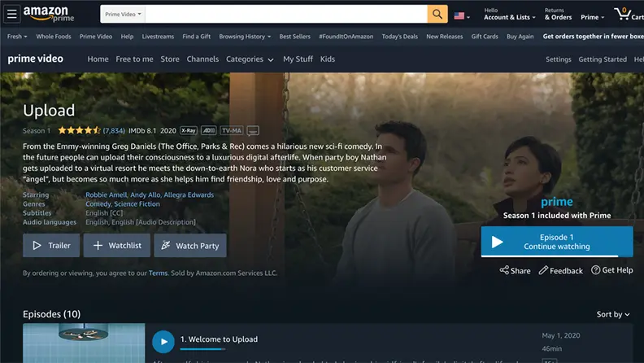Open the Prime Video search category dropdown
Viewport: 644px width, 363px height.
(123, 14)
